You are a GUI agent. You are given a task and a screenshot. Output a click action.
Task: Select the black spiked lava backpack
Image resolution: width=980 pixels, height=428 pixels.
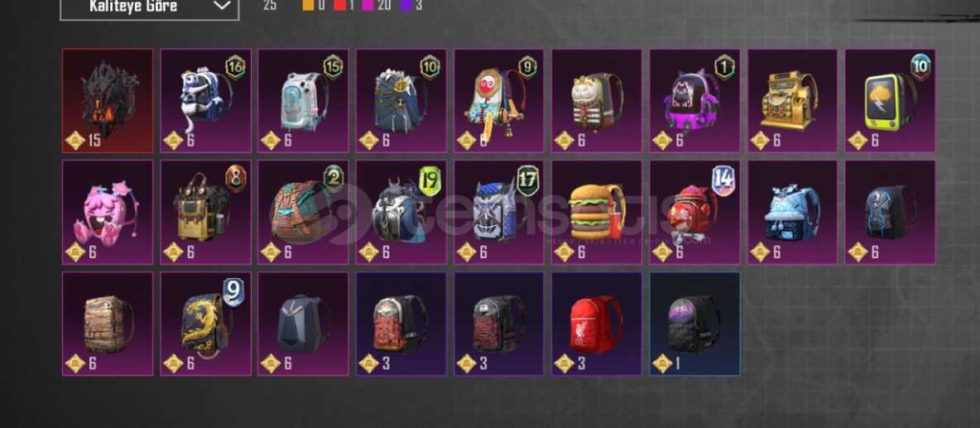(x=108, y=101)
